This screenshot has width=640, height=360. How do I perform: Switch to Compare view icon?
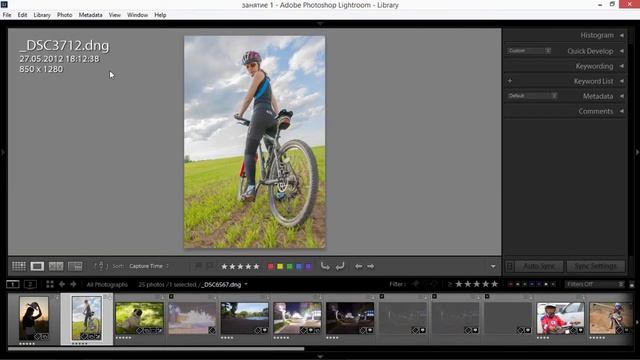pyautogui.click(x=56, y=266)
